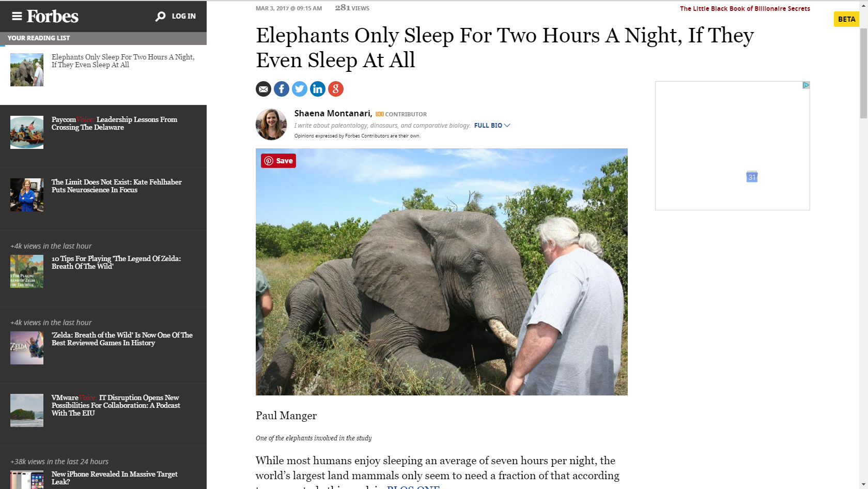Open The Little Black Book of Billionaire Secrets
The width and height of the screenshot is (868, 489).
745,8
